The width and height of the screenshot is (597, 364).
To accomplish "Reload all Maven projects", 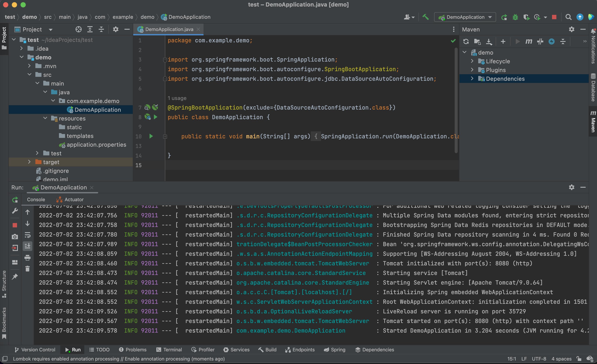I will (x=466, y=42).
